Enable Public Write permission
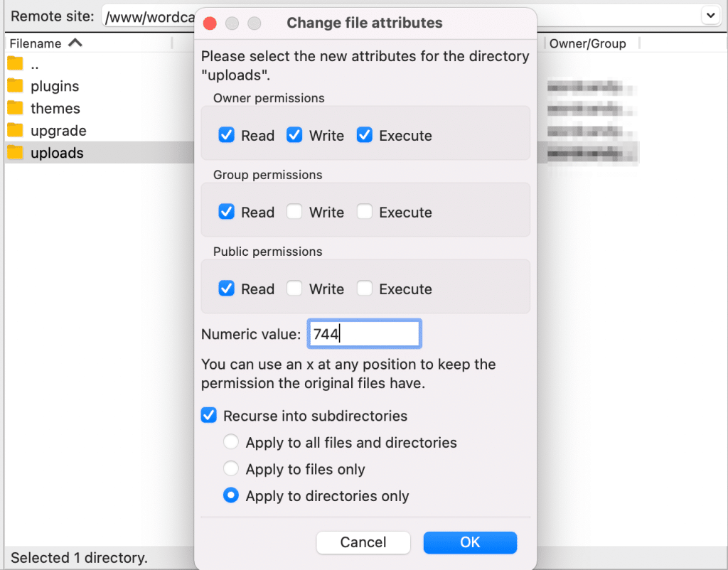Image resolution: width=728 pixels, height=570 pixels. pos(294,288)
